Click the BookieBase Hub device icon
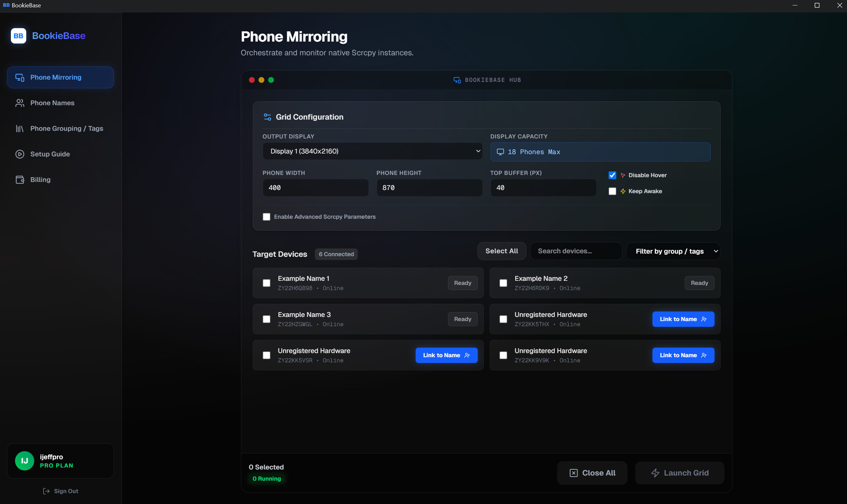The width and height of the screenshot is (847, 504). pyautogui.click(x=457, y=80)
